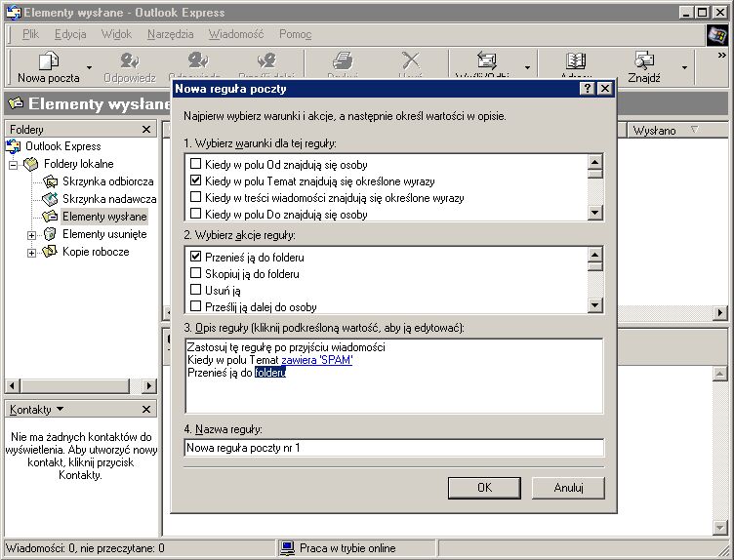This screenshot has height=560, width=734.
Task: Select the Elementy usunięte trash icon
Action: pos(50,234)
